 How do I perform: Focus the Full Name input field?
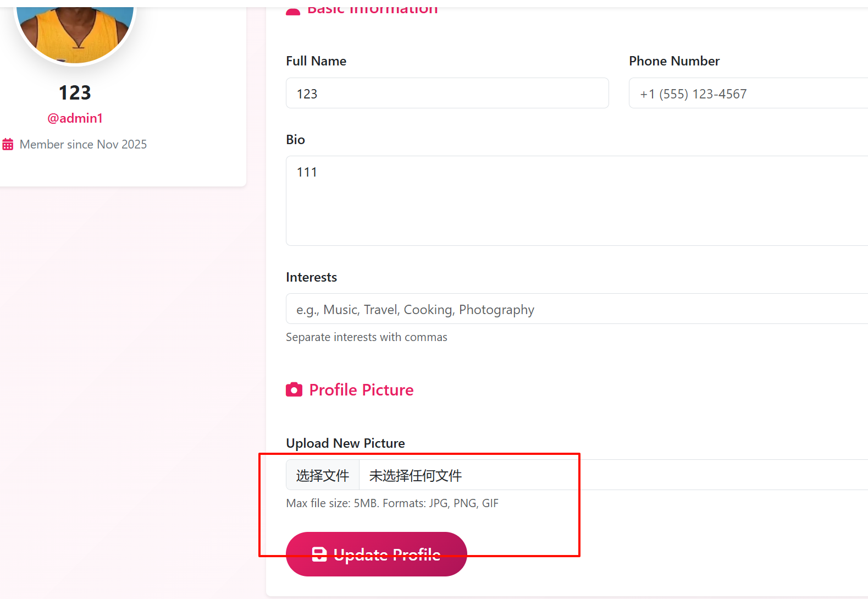pyautogui.click(x=447, y=94)
